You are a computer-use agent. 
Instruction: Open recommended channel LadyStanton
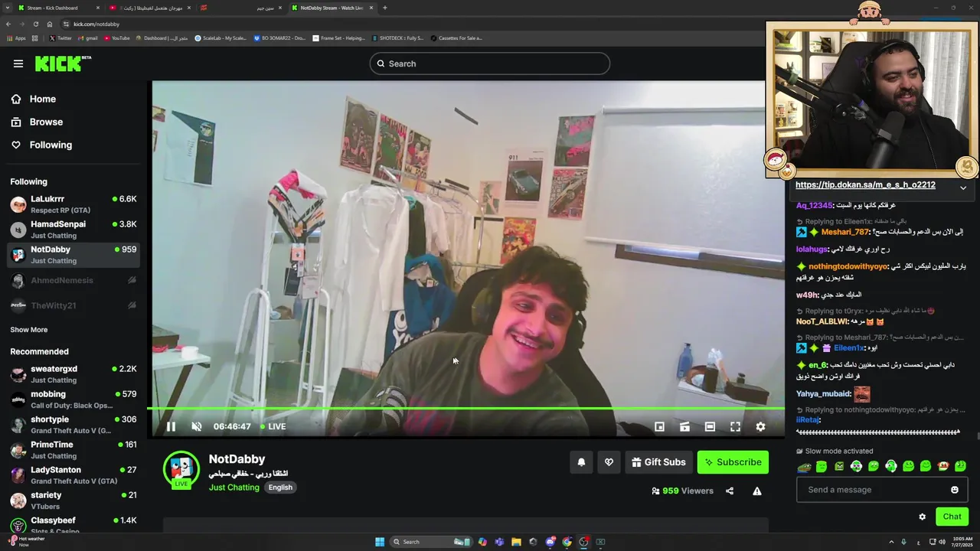point(73,475)
